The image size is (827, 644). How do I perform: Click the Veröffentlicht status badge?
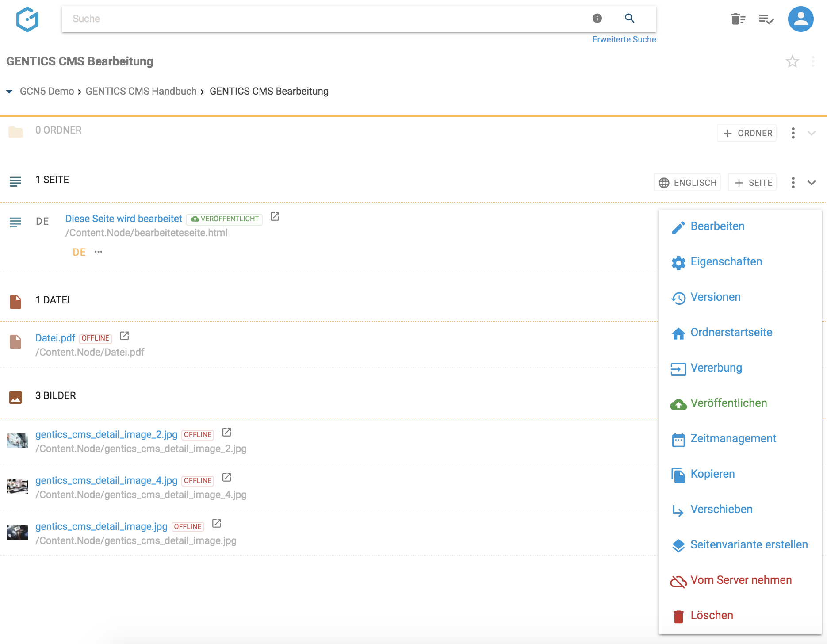click(225, 219)
